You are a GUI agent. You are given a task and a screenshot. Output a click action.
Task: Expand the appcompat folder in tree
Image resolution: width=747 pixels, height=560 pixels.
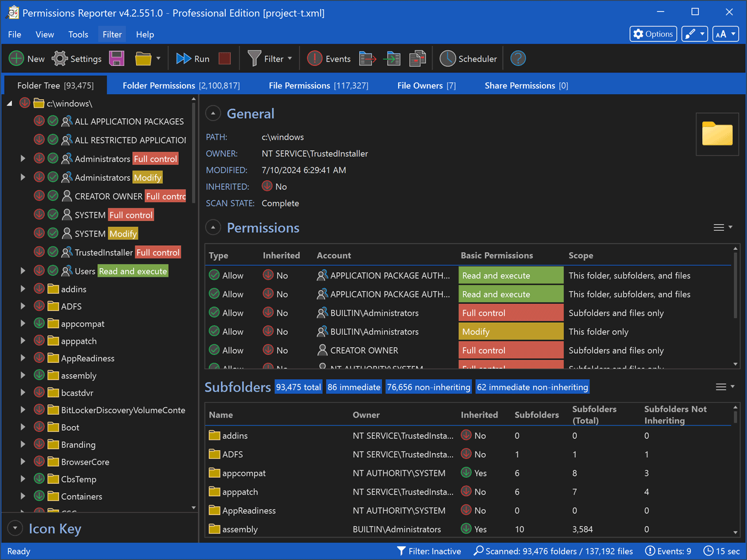pos(23,324)
